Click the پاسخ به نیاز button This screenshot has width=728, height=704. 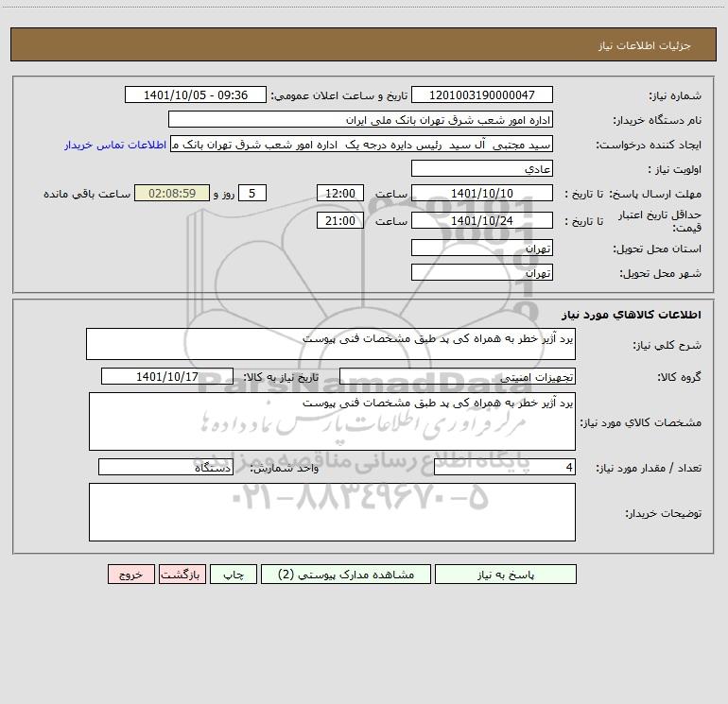[506, 574]
